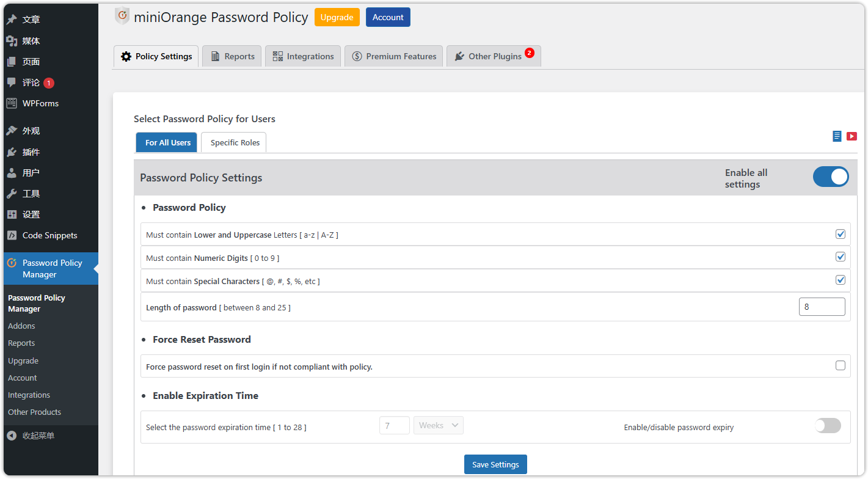This screenshot has width=868, height=479.
Task: Turn on the password expiry switch
Action: [828, 426]
